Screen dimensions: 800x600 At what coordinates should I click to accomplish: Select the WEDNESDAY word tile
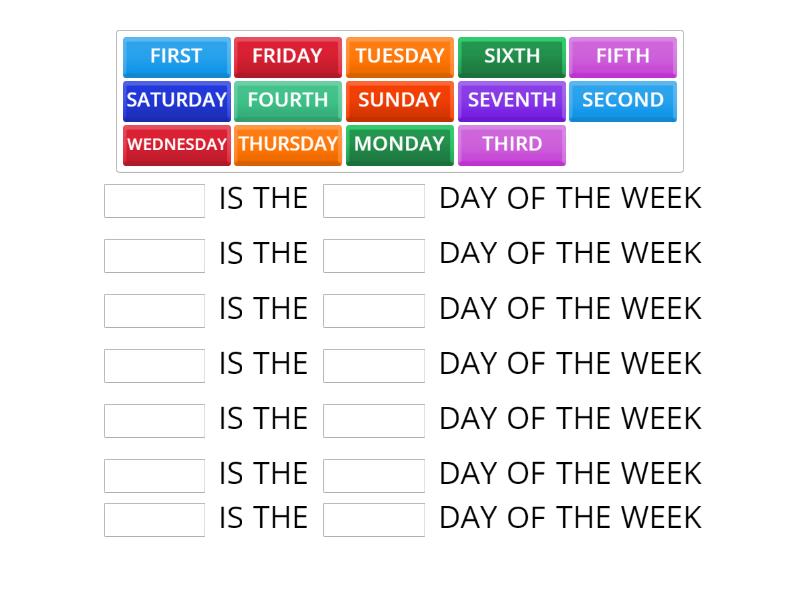(x=176, y=145)
